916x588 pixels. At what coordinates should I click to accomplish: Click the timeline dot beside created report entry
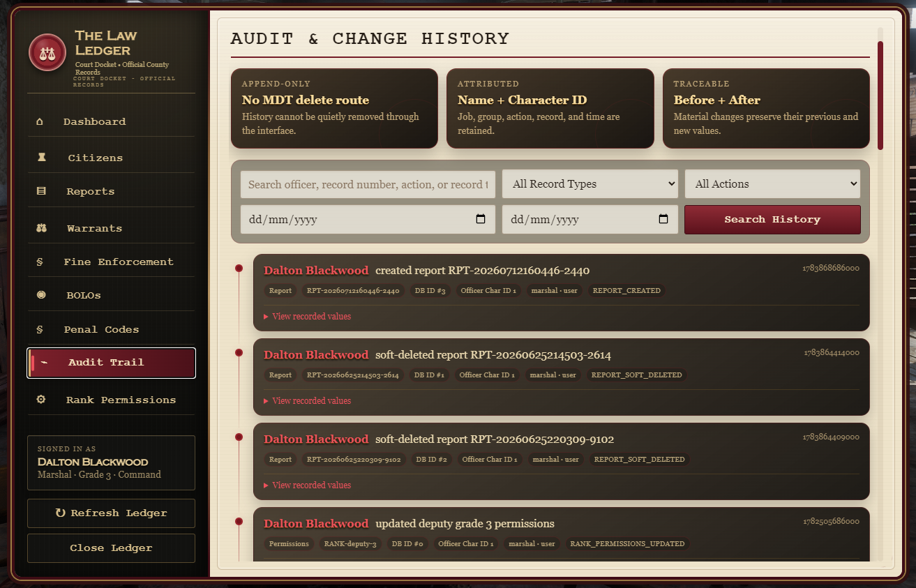point(239,268)
